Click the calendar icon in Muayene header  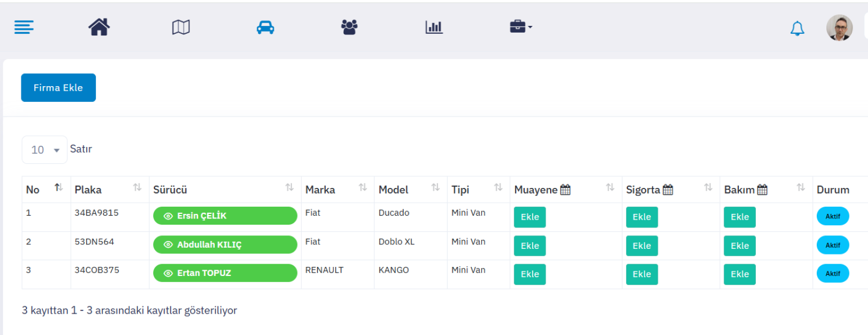point(565,190)
